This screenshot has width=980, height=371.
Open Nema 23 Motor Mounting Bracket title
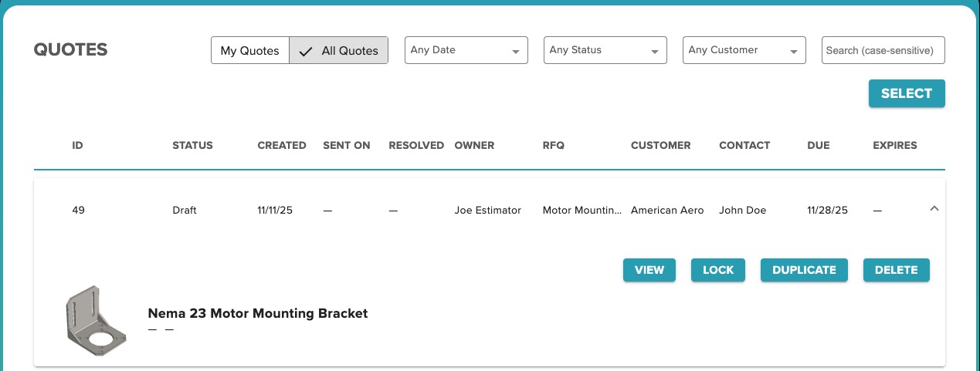point(257,313)
